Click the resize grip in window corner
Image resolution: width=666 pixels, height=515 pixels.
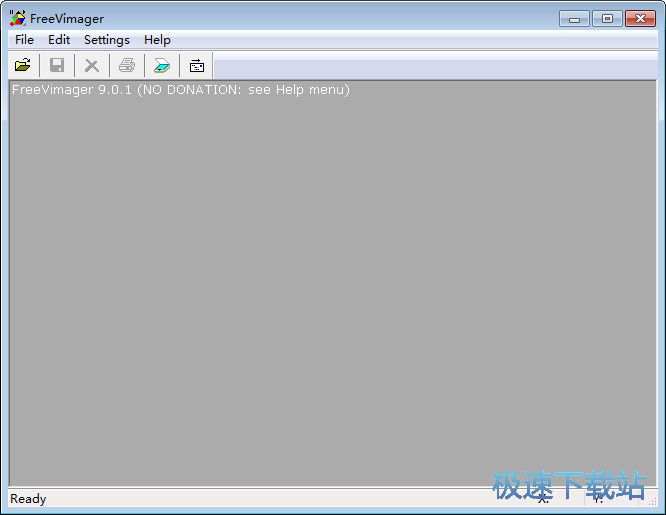(652, 502)
